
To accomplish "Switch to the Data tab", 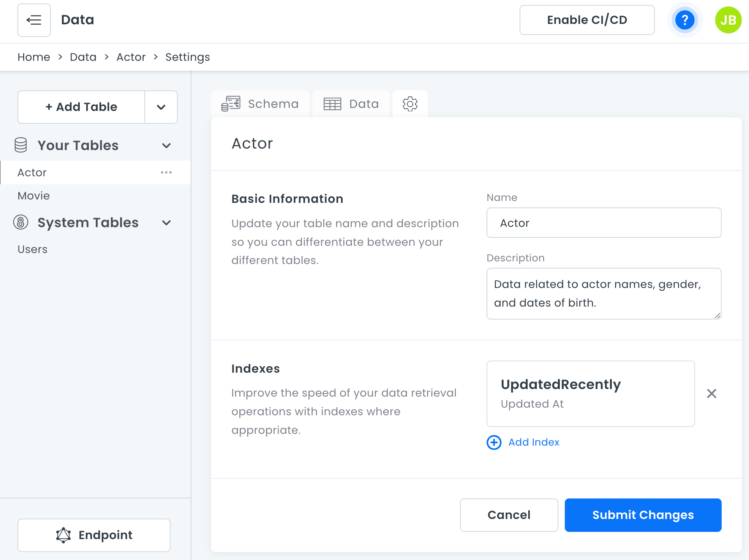I will click(351, 104).
